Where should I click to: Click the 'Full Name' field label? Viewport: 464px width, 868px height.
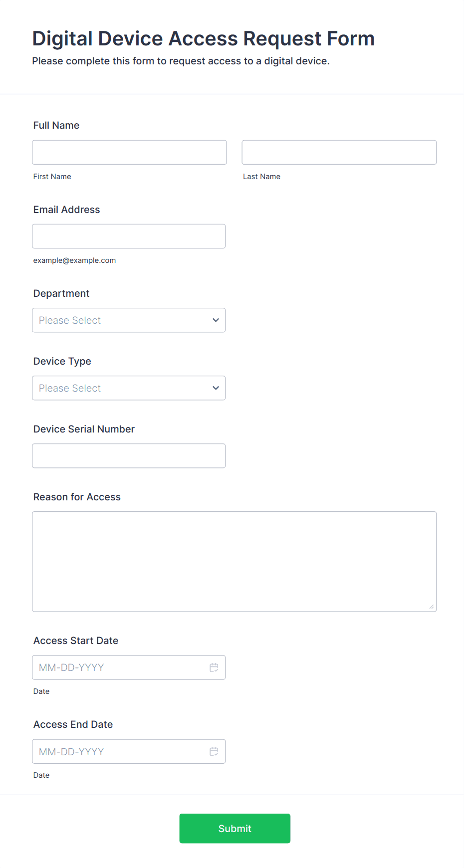(56, 125)
